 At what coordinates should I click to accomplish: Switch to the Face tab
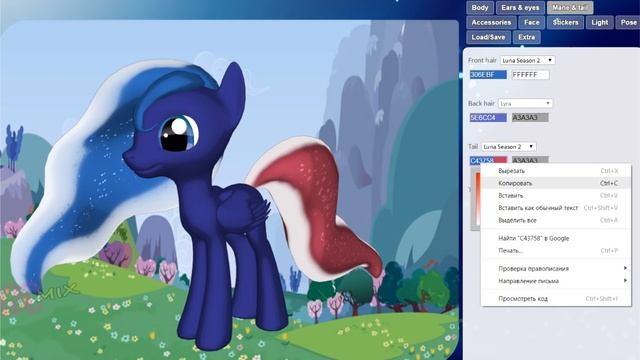click(x=531, y=22)
